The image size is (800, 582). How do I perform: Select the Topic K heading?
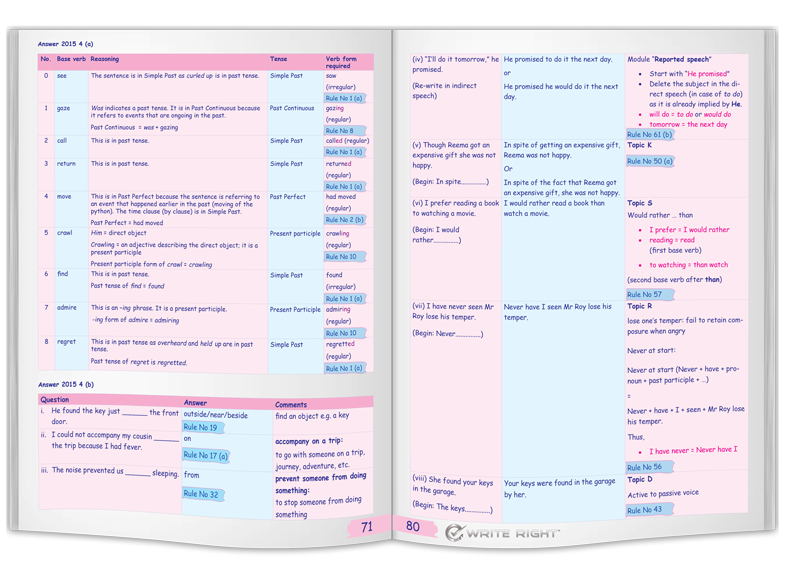click(639, 146)
